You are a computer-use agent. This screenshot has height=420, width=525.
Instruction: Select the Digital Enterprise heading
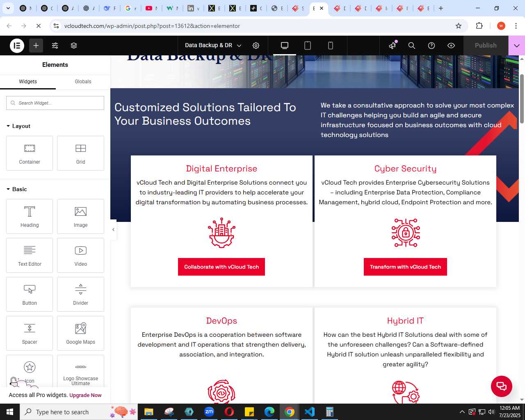click(x=221, y=169)
